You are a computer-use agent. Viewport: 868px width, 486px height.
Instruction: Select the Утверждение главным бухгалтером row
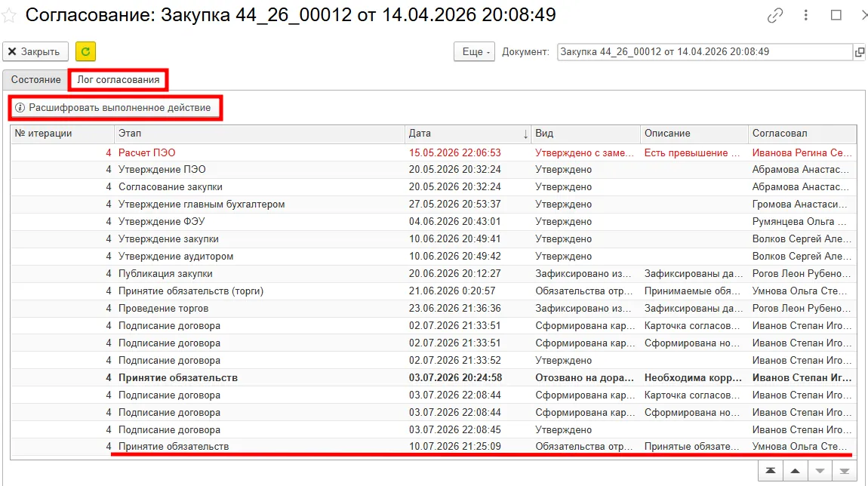[433, 205]
